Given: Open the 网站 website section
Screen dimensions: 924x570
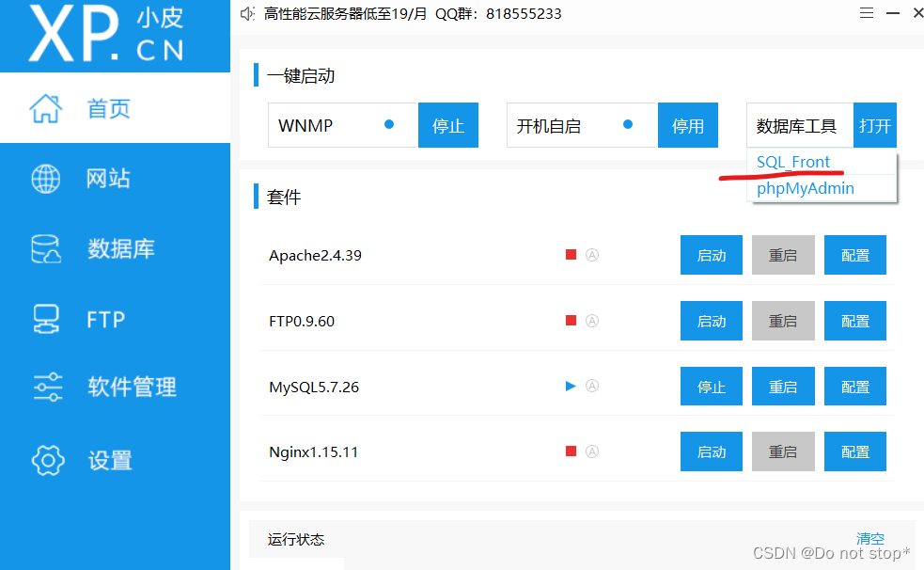Looking at the screenshot, I should [115, 178].
